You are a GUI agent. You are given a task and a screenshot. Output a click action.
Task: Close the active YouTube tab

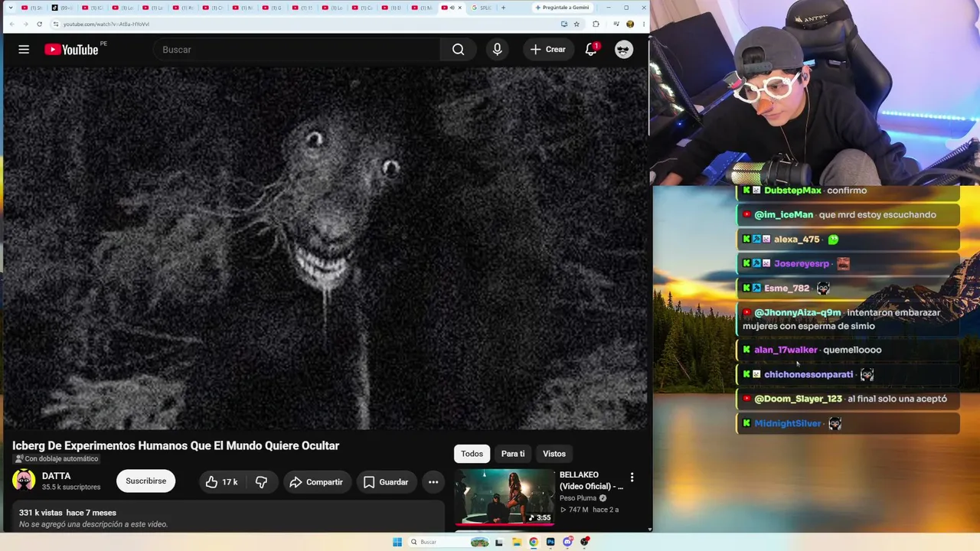pos(459,8)
